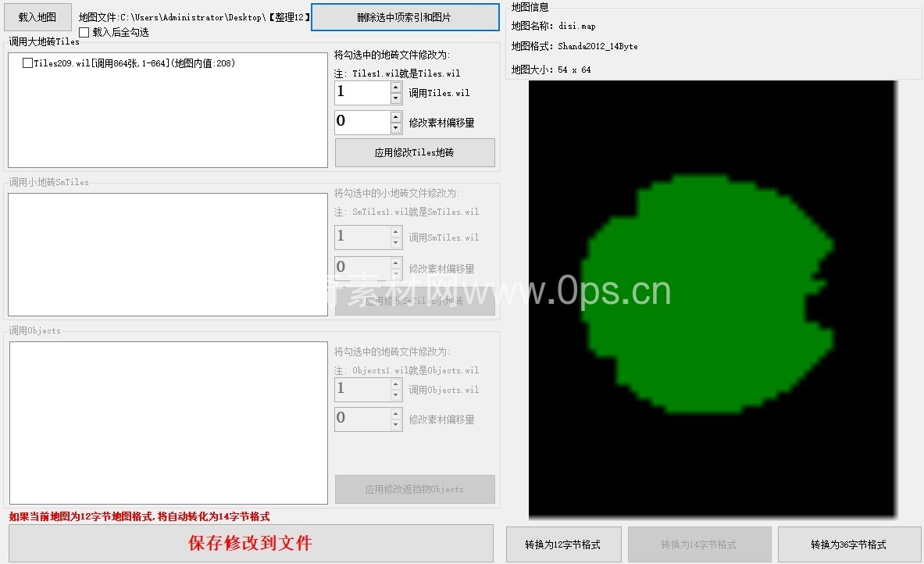The width and height of the screenshot is (924, 564).
Task: Increase the 调用Tiles.wil value with up arrow
Action: [396, 87]
